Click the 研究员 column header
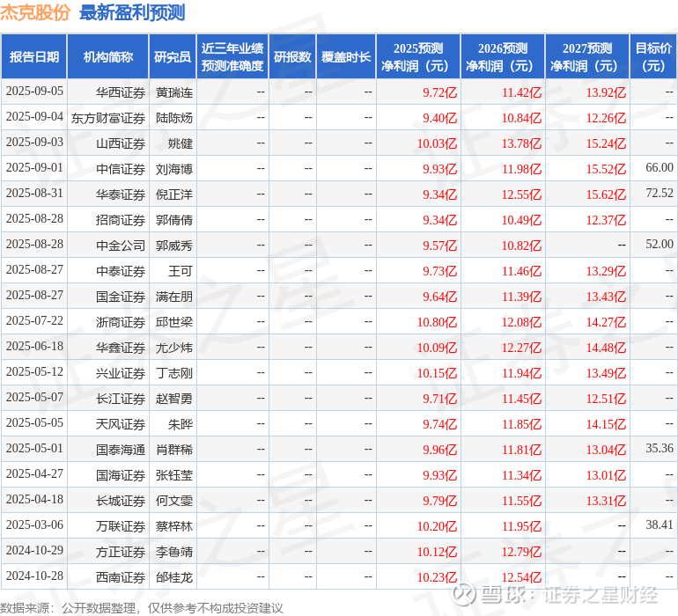Screen dimensions: 678x616 [x=173, y=57]
